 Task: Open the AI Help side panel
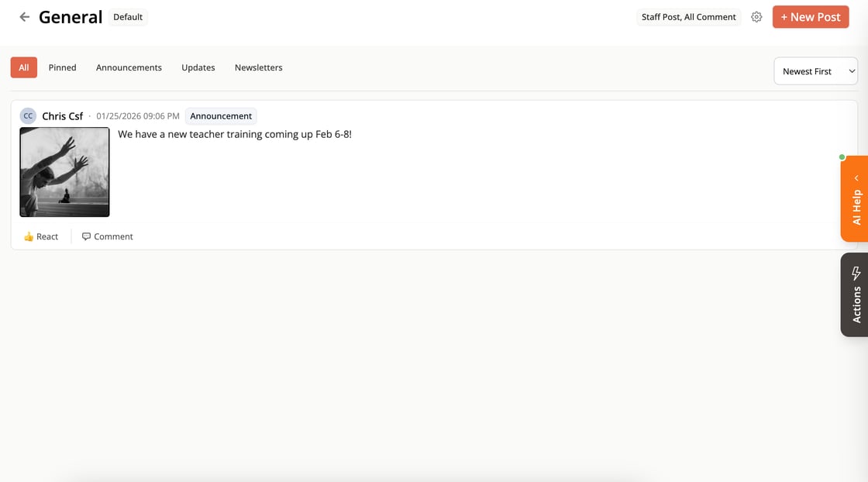(855, 207)
